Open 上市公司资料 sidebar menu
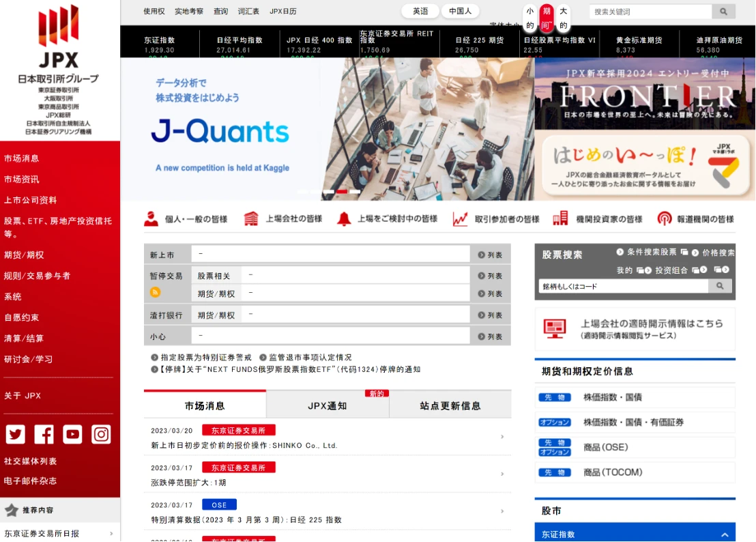 31,200
